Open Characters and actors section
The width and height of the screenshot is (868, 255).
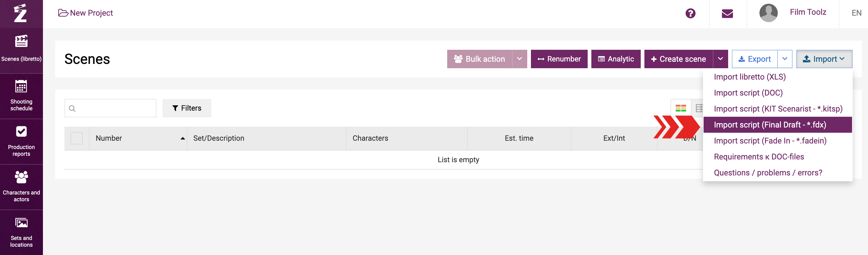pyautogui.click(x=21, y=187)
